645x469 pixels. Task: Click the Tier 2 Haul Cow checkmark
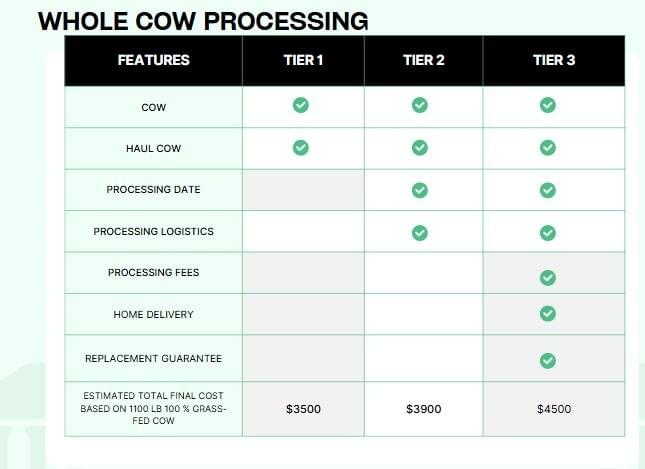(x=420, y=148)
